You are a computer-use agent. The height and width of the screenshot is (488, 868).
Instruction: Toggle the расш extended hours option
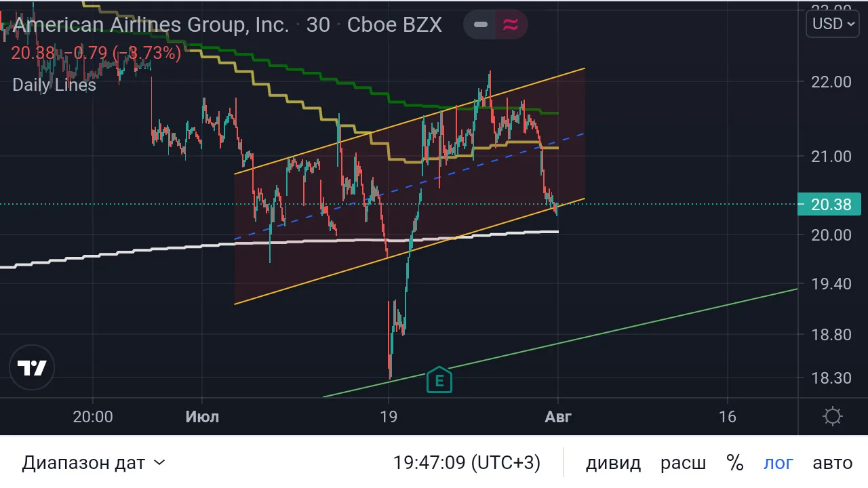coord(683,463)
